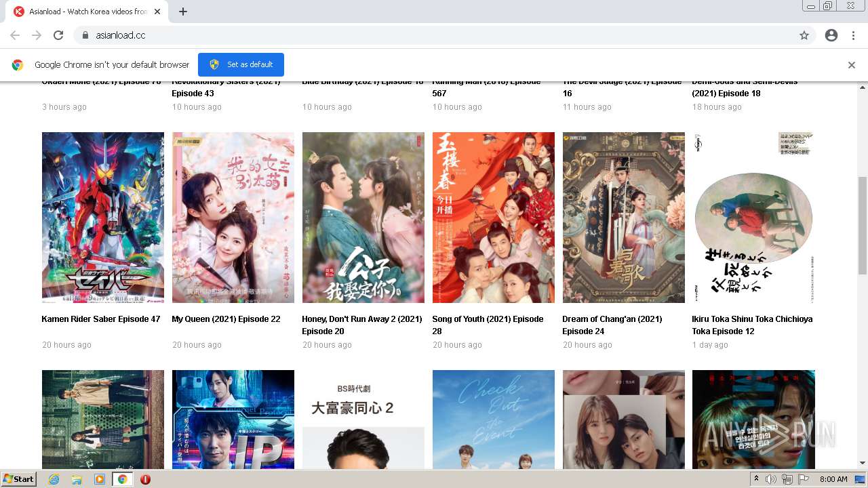Open the media player taskbar icon
Screen dimensions: 868x488
[100, 479]
